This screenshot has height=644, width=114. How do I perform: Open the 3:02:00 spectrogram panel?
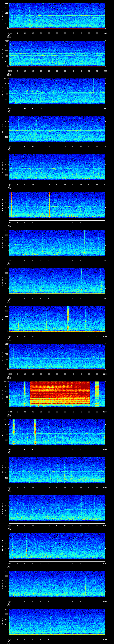(x=57, y=53)
